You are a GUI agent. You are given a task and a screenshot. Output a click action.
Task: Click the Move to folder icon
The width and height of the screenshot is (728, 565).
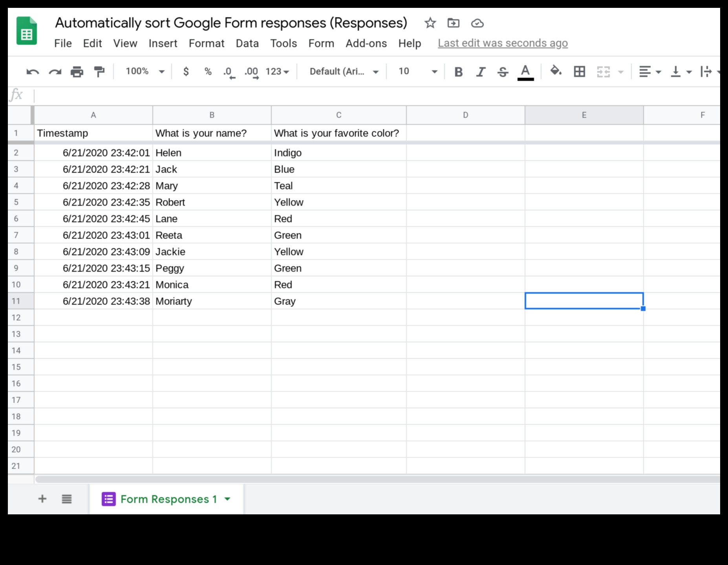453,23
